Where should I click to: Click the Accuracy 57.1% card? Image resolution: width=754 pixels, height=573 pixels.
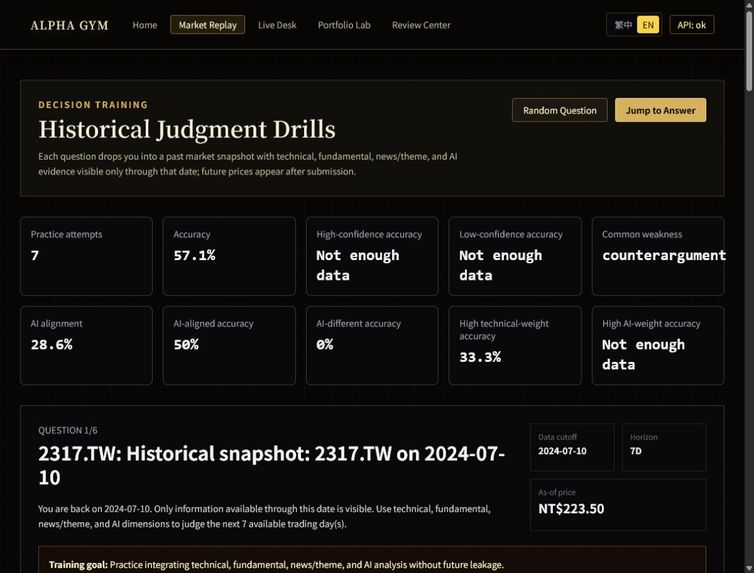pyautogui.click(x=229, y=256)
